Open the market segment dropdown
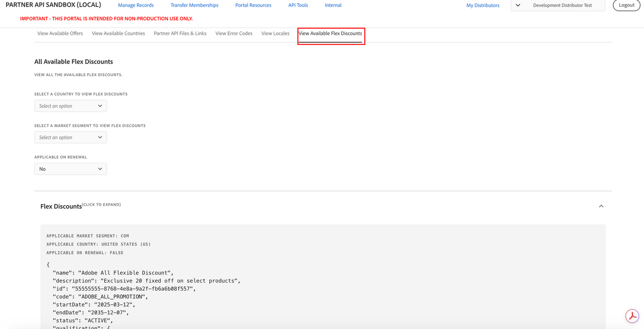This screenshot has width=644, height=329. click(70, 138)
